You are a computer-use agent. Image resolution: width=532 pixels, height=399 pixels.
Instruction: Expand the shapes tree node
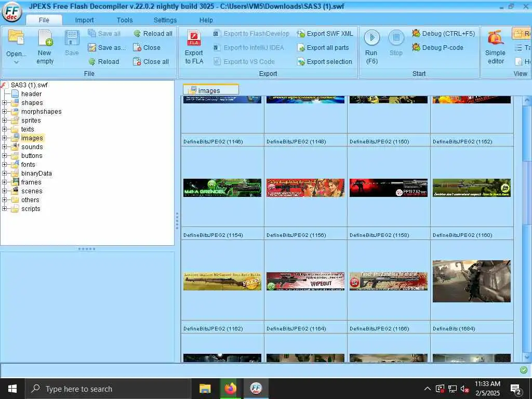click(4, 102)
